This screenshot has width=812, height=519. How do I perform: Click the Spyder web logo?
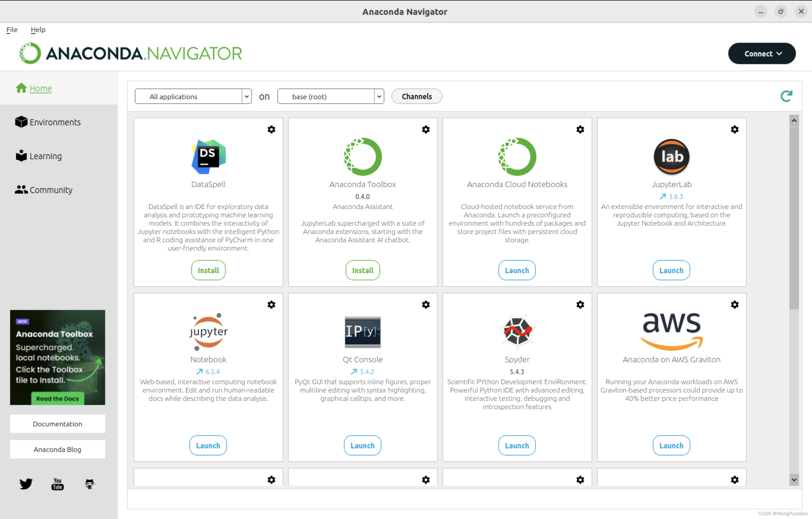pos(517,332)
